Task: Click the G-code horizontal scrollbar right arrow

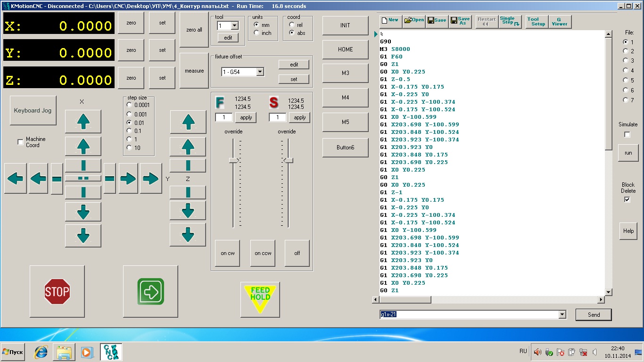Action: (x=601, y=300)
